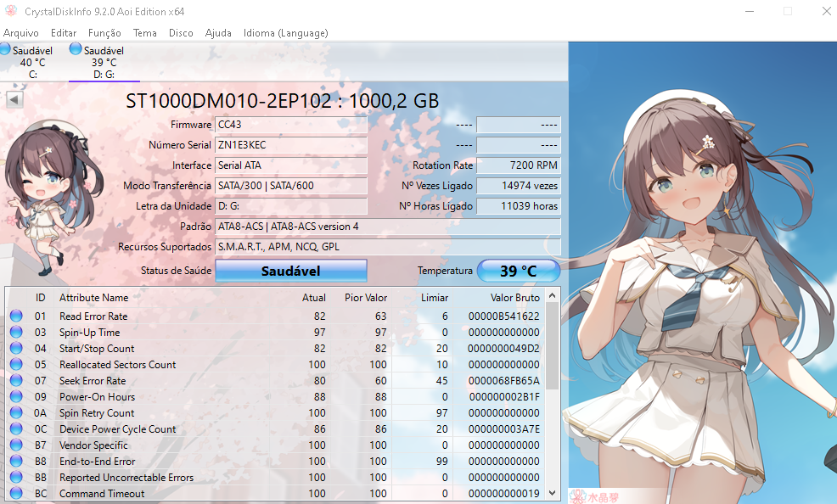Click the blue health icon for drive C:
837x504 pixels.
tap(5, 49)
